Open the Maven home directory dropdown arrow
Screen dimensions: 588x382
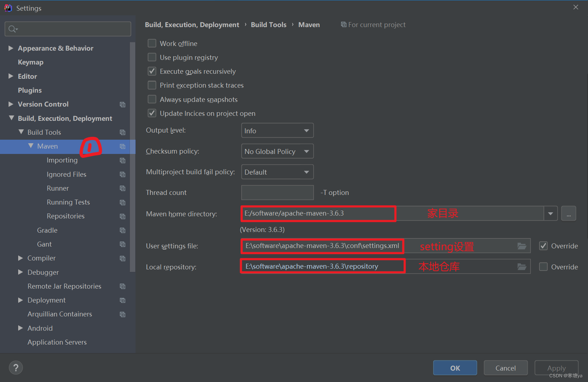[x=551, y=213]
